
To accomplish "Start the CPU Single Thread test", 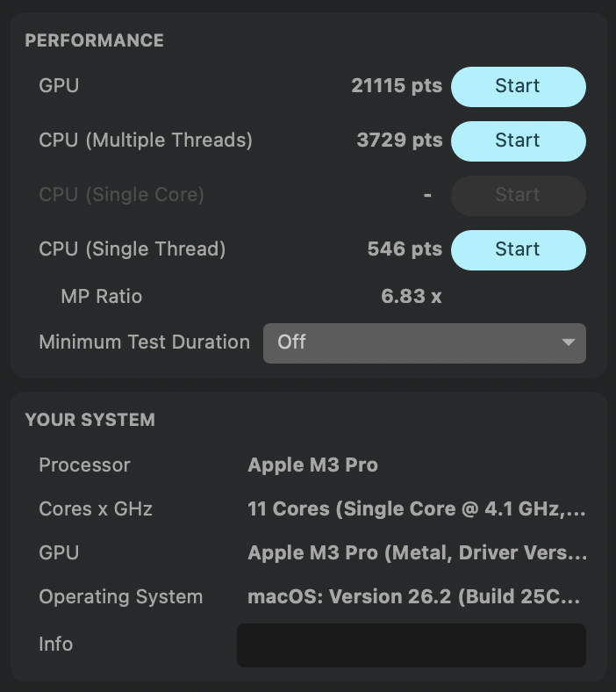I will pos(518,249).
